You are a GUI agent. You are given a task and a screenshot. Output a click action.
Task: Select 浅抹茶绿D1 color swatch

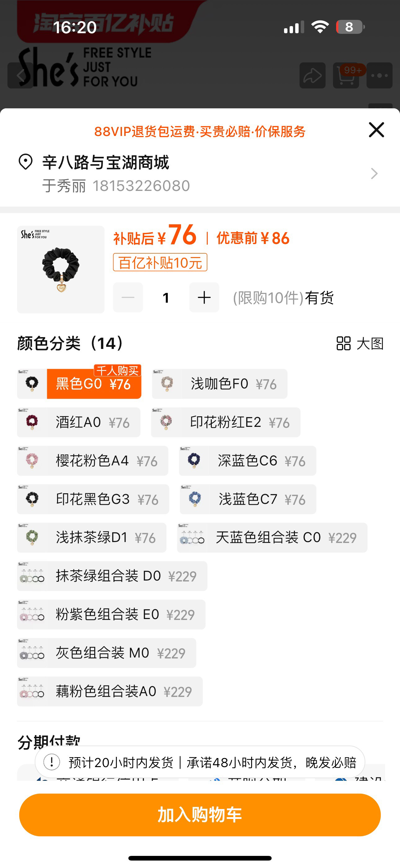click(x=91, y=537)
